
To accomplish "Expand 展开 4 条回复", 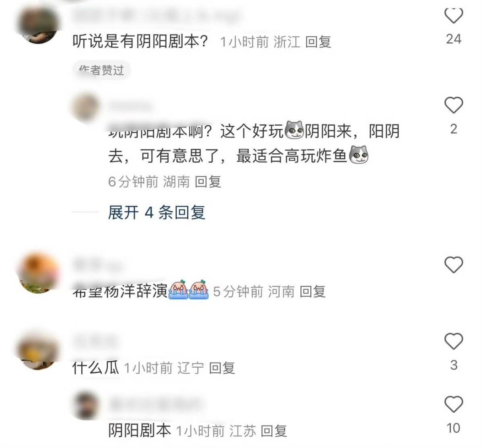I will coord(157,212).
